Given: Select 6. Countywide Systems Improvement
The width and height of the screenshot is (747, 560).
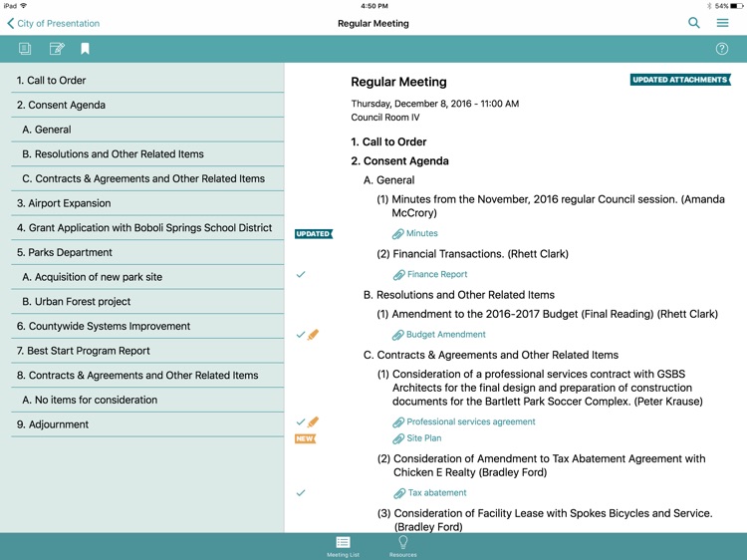Looking at the screenshot, I should pyautogui.click(x=147, y=326).
